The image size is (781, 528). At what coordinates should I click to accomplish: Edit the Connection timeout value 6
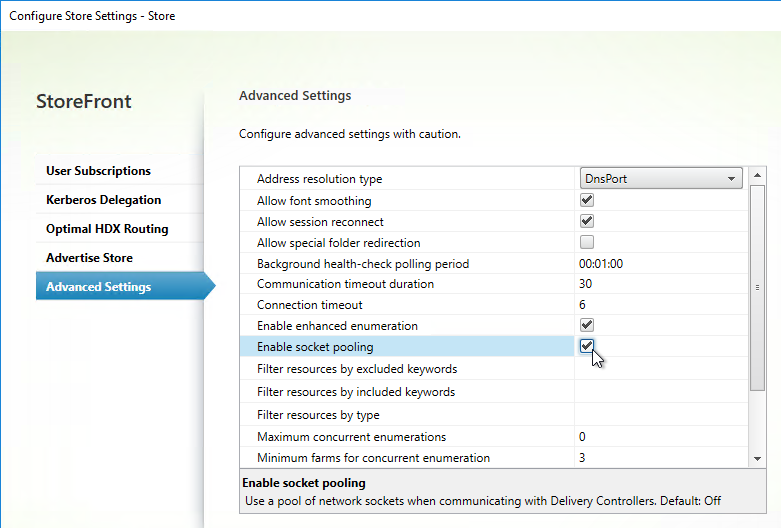point(661,305)
